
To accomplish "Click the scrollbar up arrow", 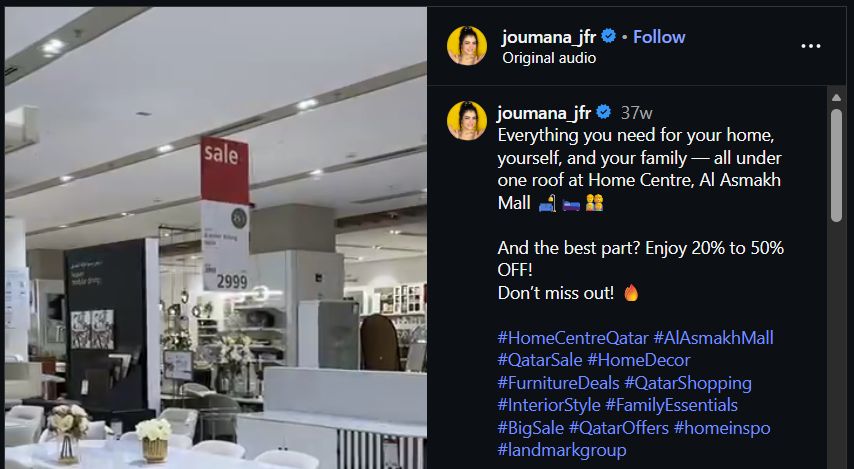I will [837, 98].
